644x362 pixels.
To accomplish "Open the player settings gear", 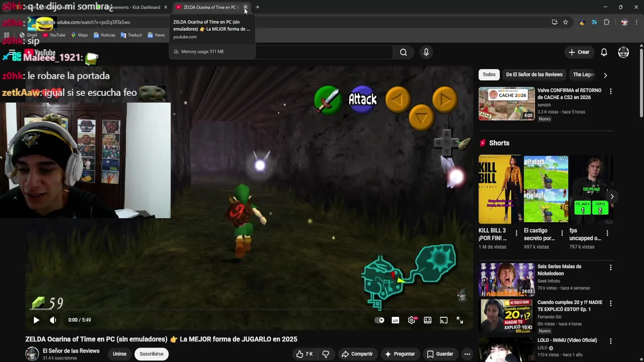I will pyautogui.click(x=412, y=320).
